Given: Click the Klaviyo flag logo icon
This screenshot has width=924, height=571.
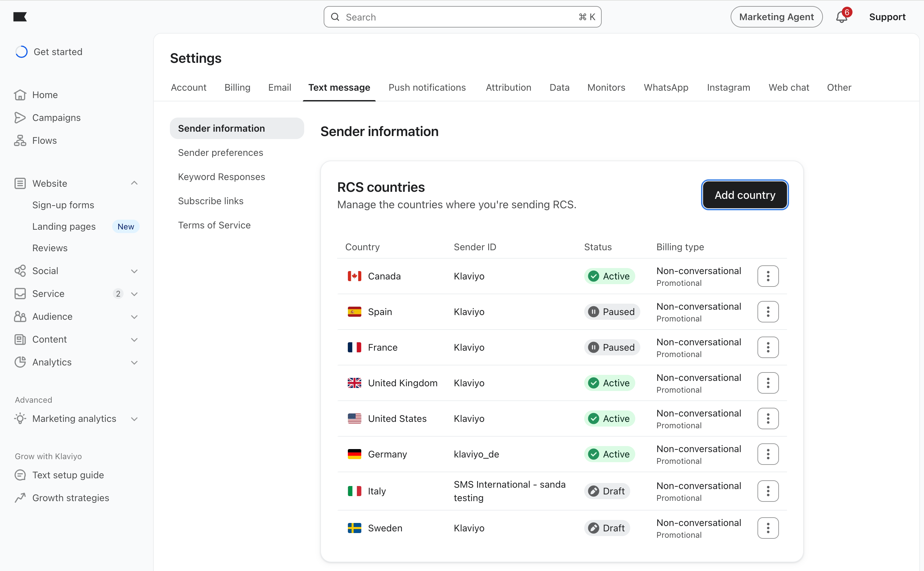Looking at the screenshot, I should (20, 16).
